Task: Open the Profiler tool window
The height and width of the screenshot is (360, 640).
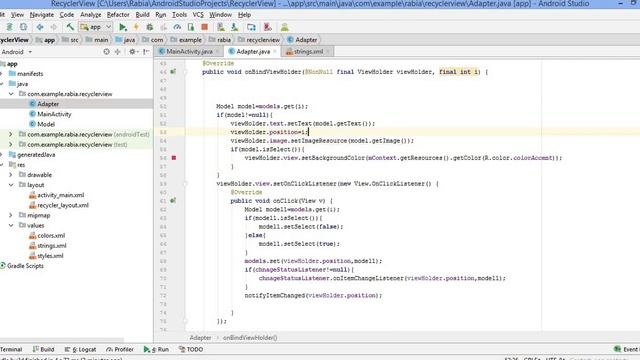Action: point(120,349)
